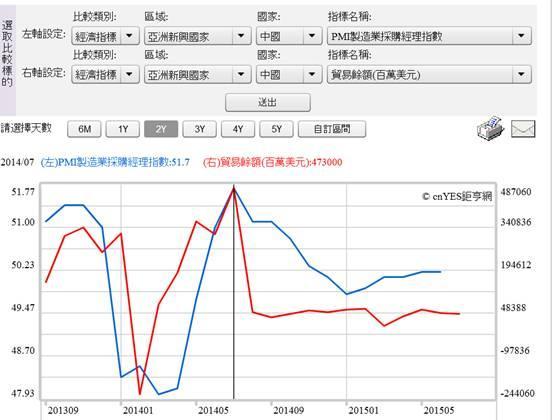
Task: Click the 右軸設定 label
Action: [x=44, y=73]
